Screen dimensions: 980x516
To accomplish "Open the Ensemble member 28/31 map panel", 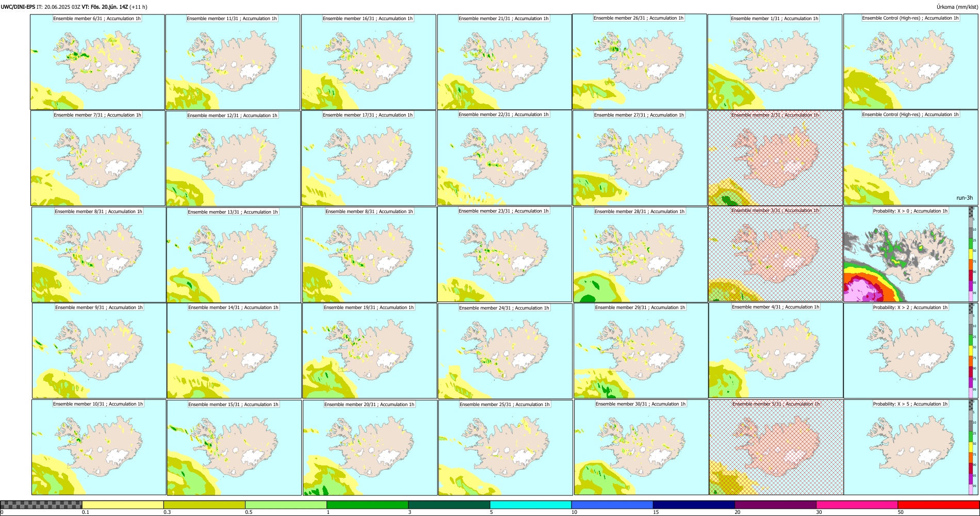I will tap(641, 255).
